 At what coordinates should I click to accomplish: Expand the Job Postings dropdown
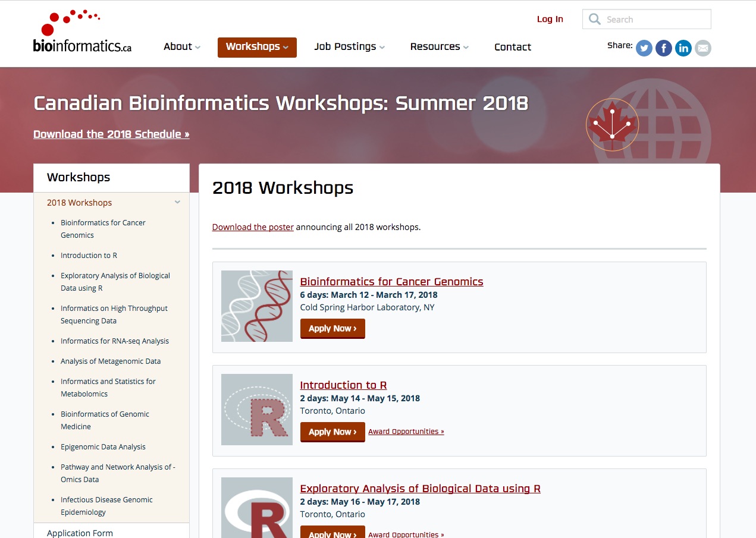[349, 47]
